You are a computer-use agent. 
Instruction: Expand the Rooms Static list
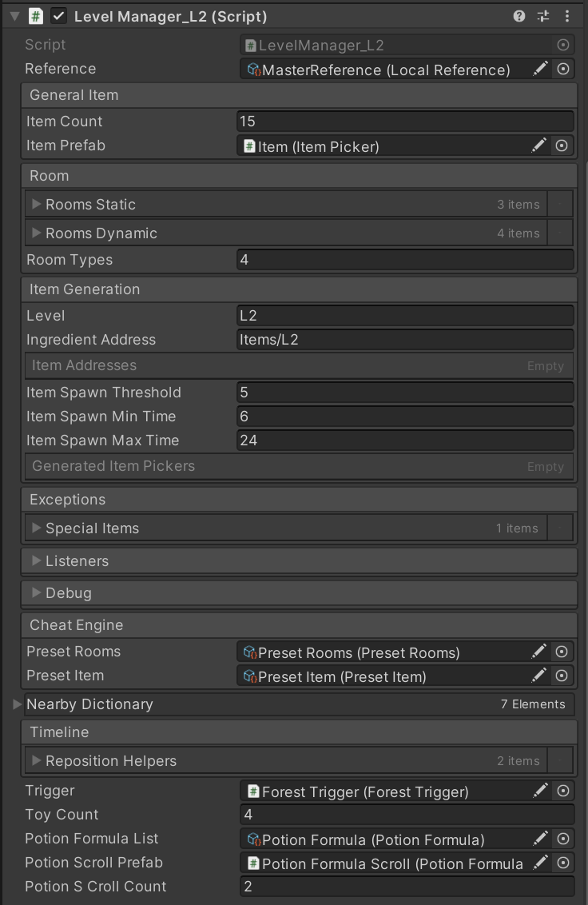[37, 205]
